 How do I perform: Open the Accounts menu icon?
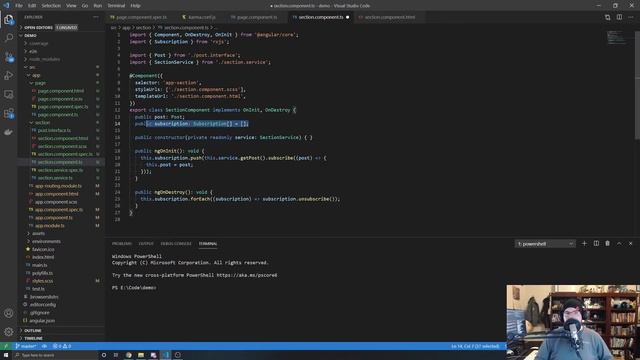coord(9,313)
